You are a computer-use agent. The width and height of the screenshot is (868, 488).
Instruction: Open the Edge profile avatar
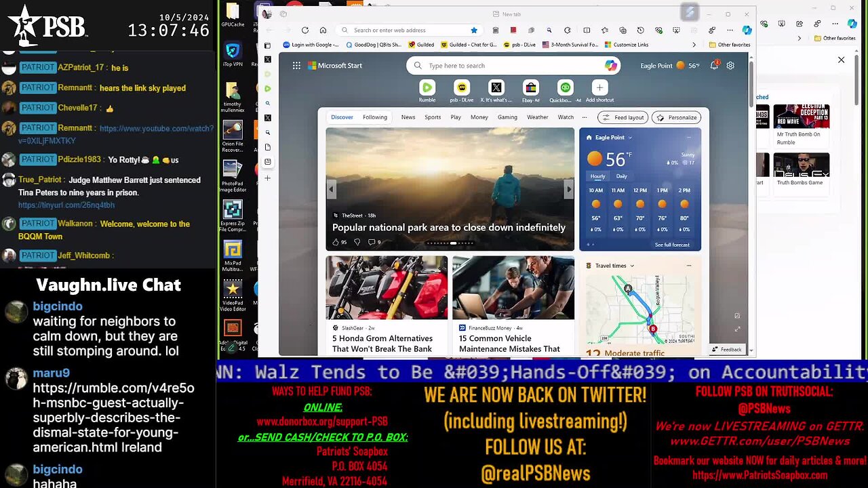[267, 14]
